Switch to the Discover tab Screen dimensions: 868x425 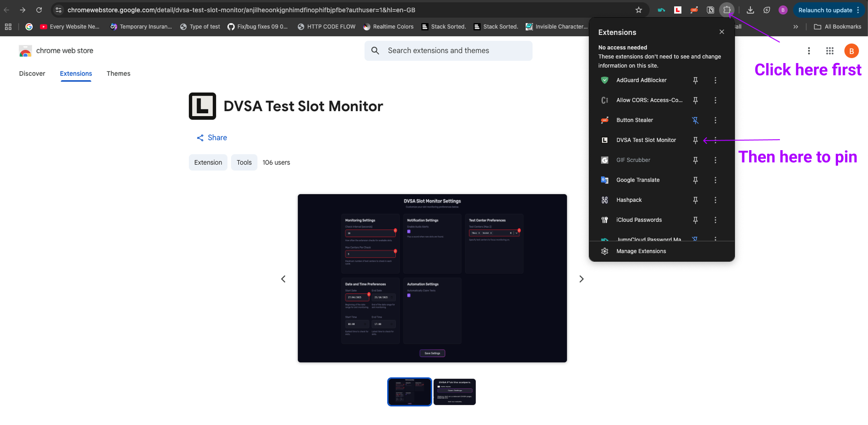[x=32, y=73]
